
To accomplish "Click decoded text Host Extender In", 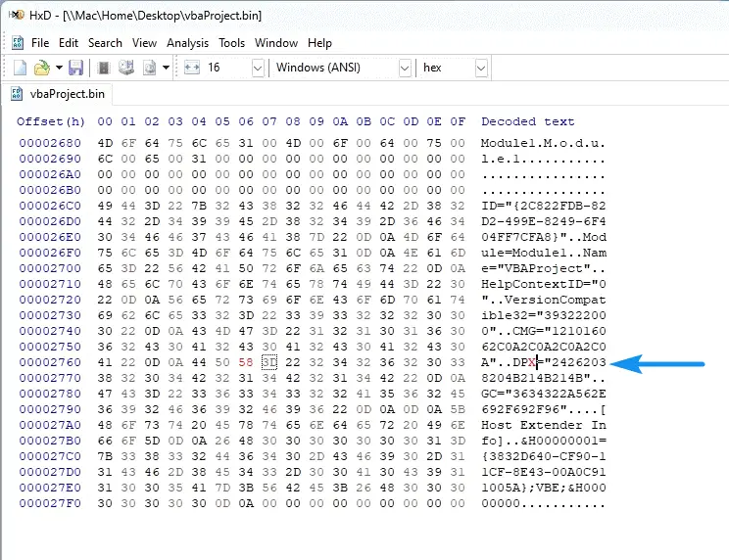I will 544,425.
